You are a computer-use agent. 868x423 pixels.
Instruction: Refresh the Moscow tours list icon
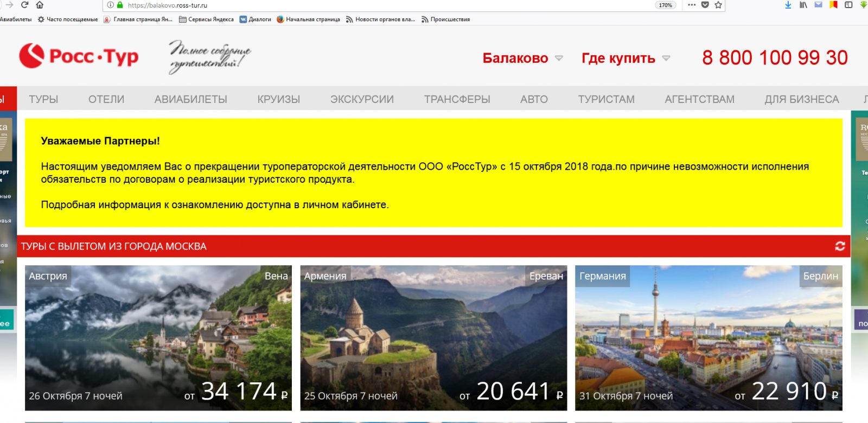840,246
